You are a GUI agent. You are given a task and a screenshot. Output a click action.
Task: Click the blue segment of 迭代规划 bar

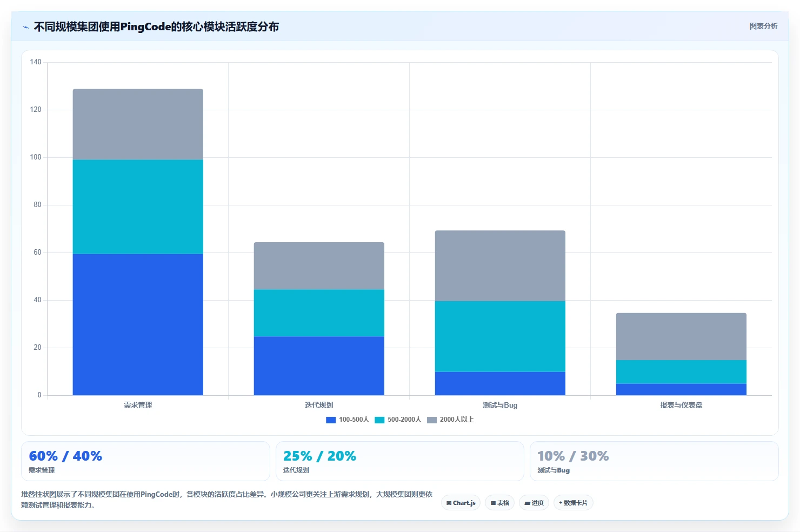(319, 366)
